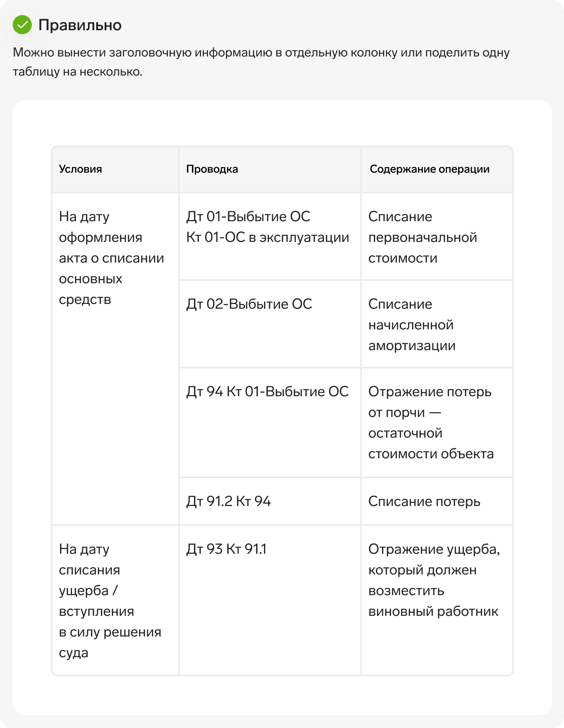The height and width of the screenshot is (728, 564).
Task: Click the 'остаточной стоимости объекта' text
Action: 431,444
